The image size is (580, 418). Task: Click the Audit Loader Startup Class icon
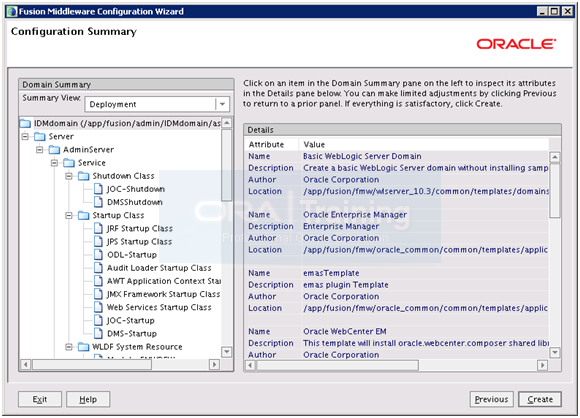pyautogui.click(x=98, y=268)
